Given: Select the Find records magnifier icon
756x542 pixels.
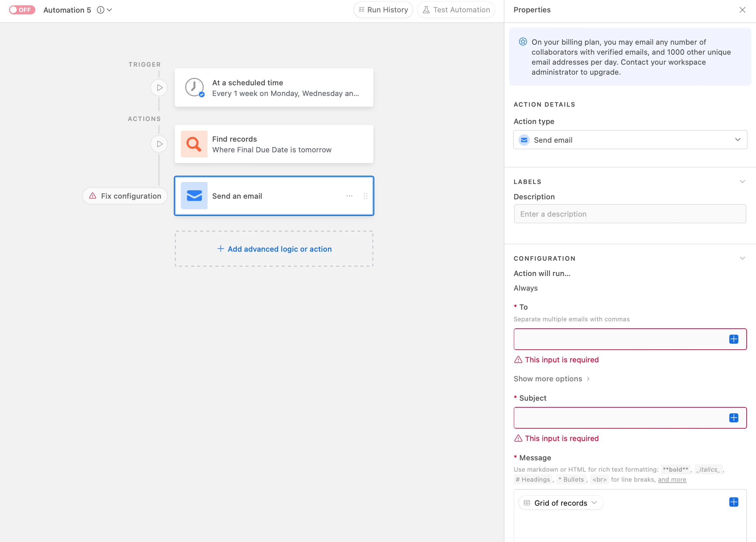Looking at the screenshot, I should tap(194, 144).
